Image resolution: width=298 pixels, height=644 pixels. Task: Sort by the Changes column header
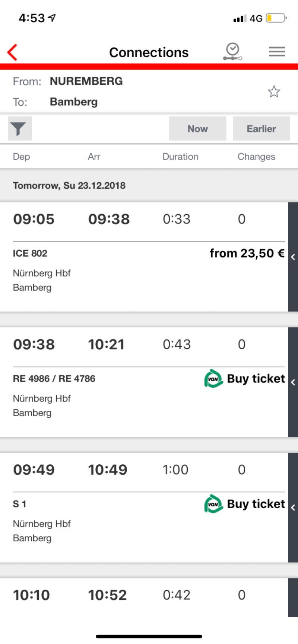[x=256, y=157]
